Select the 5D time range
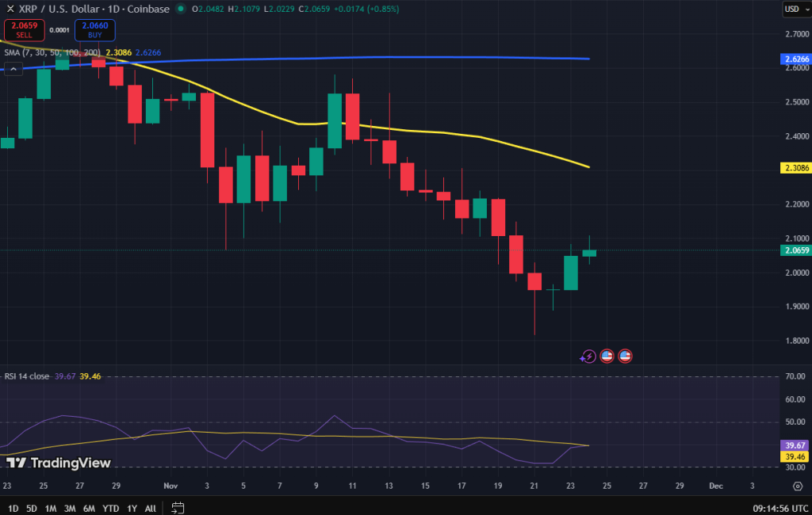 tap(31, 508)
